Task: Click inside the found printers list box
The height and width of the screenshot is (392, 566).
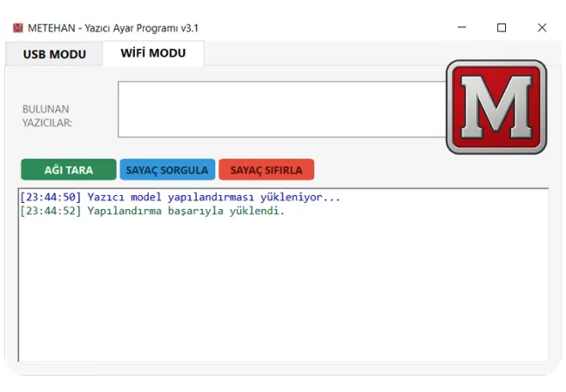Action: tap(279, 109)
